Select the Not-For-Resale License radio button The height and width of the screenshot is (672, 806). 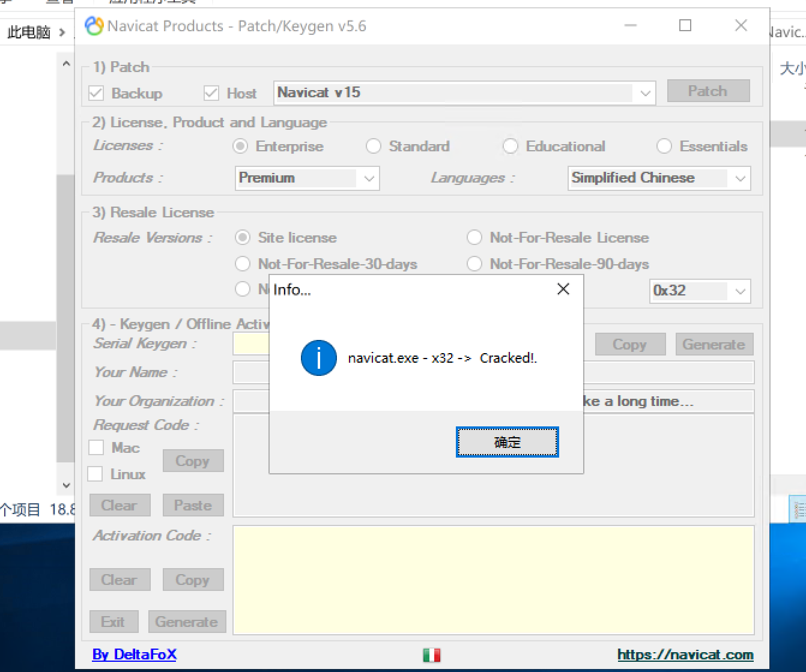(x=474, y=237)
